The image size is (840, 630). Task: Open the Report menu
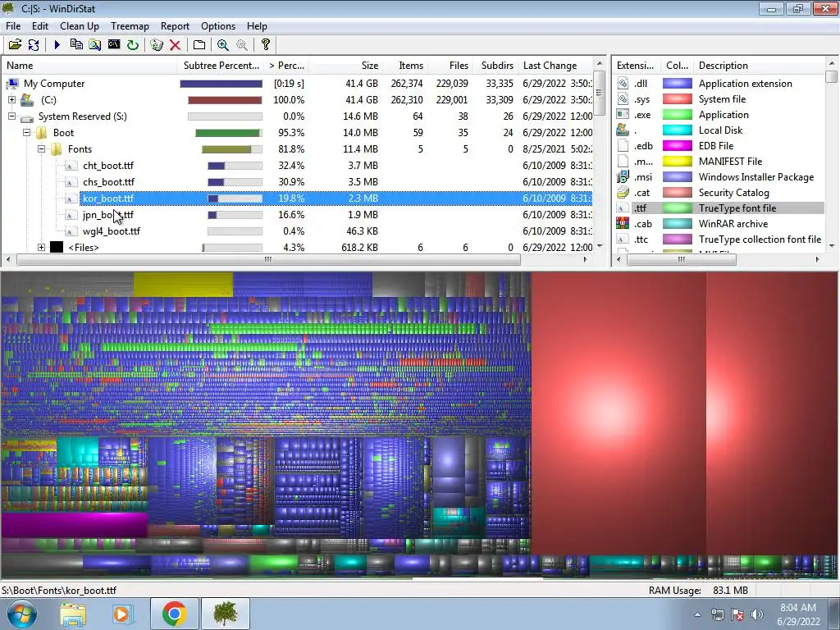[x=175, y=26]
